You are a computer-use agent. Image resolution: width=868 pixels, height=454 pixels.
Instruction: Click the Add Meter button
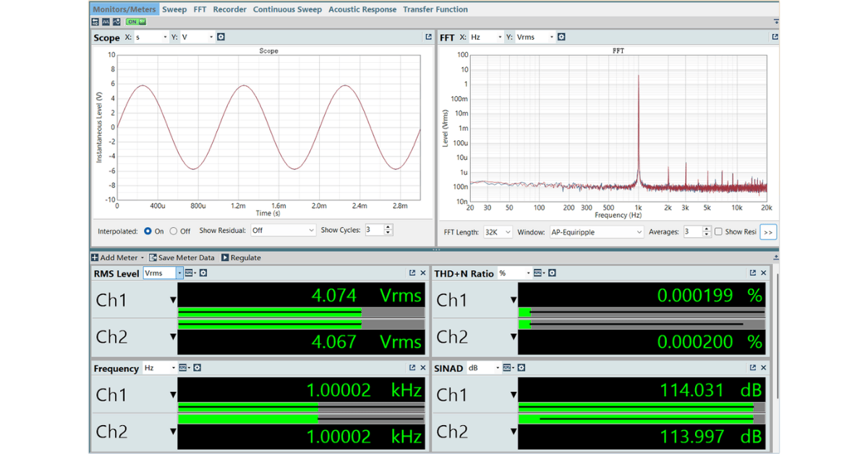pyautogui.click(x=117, y=257)
